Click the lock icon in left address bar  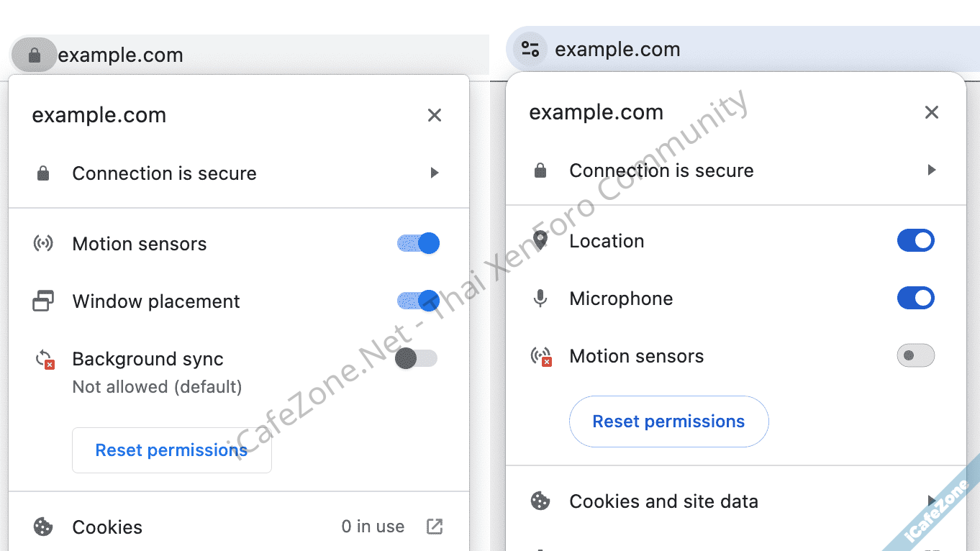coord(34,55)
